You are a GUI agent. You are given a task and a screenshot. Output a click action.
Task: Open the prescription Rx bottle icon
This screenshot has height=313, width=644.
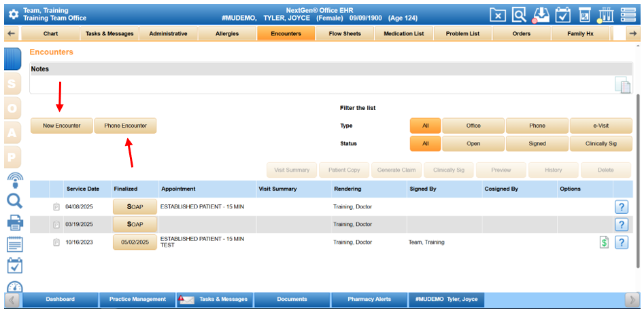[x=584, y=14]
